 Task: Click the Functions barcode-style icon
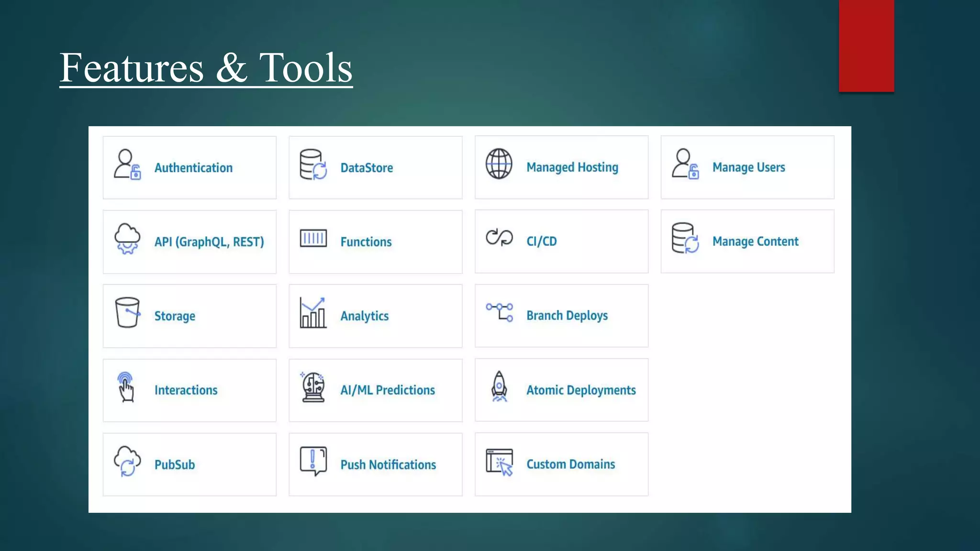coord(313,238)
